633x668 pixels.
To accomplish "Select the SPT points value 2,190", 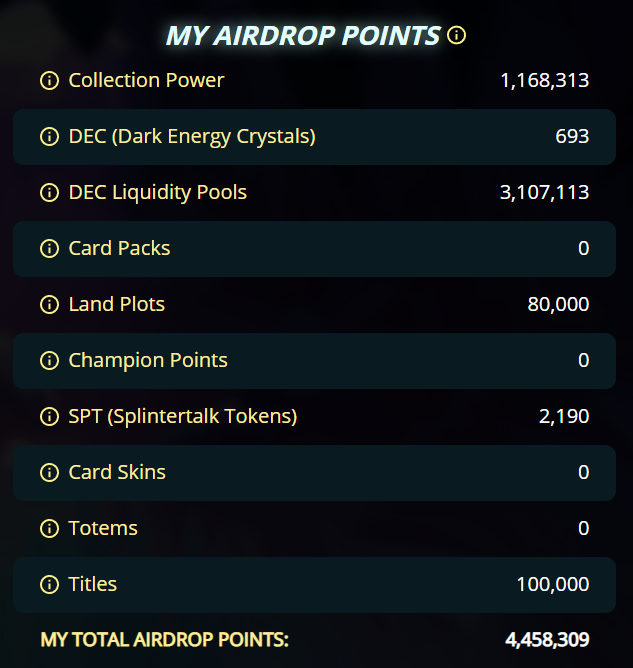I will (564, 416).
